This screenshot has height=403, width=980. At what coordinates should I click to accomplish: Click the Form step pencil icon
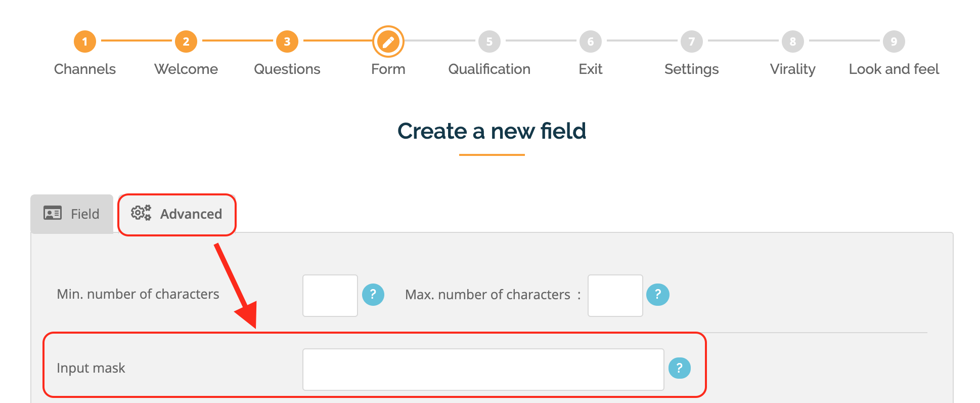pyautogui.click(x=388, y=42)
